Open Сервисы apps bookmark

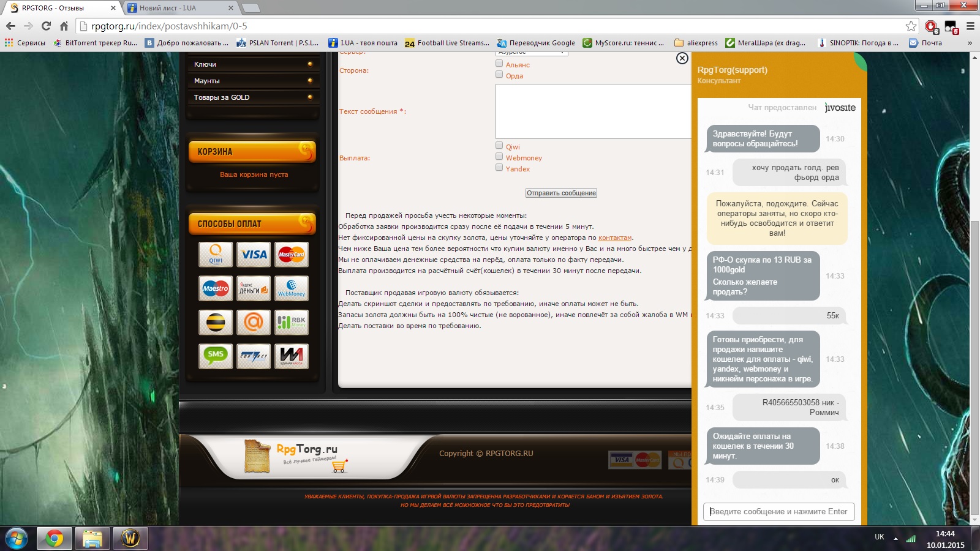25,43
